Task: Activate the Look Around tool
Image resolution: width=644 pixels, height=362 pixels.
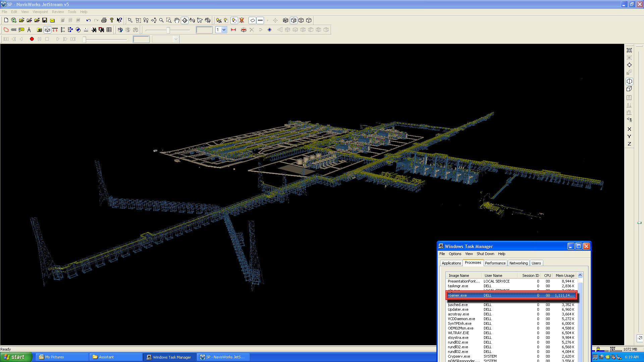Action: tap(154, 20)
